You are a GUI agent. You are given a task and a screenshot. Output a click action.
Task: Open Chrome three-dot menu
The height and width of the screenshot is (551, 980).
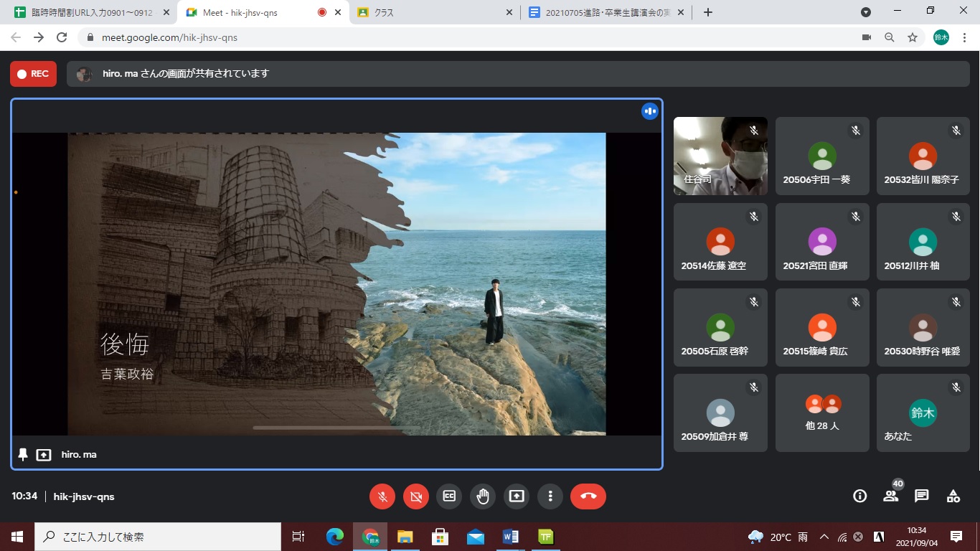pyautogui.click(x=964, y=37)
